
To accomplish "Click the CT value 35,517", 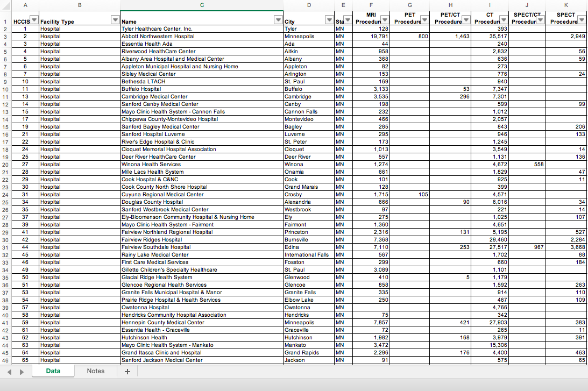I will click(x=490, y=37).
